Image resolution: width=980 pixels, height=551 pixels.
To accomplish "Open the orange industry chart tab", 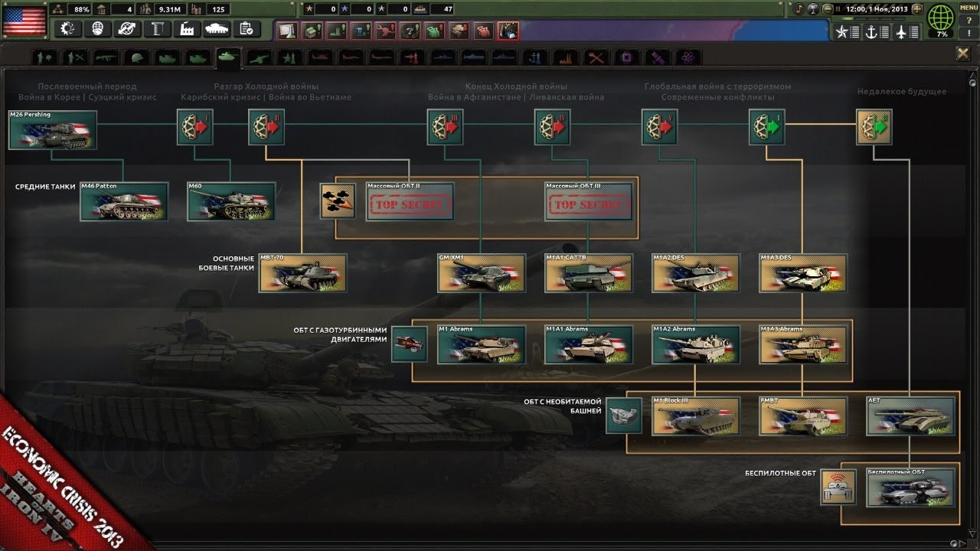I will coord(566,57).
